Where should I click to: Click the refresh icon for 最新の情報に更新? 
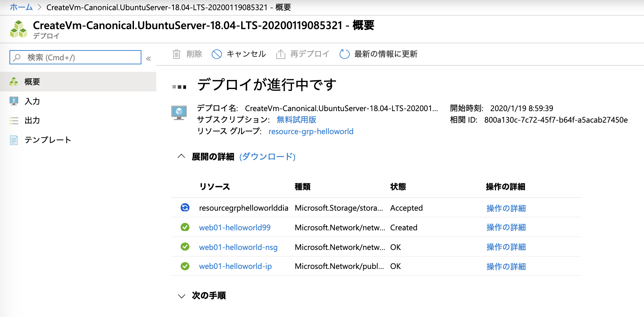click(x=344, y=54)
